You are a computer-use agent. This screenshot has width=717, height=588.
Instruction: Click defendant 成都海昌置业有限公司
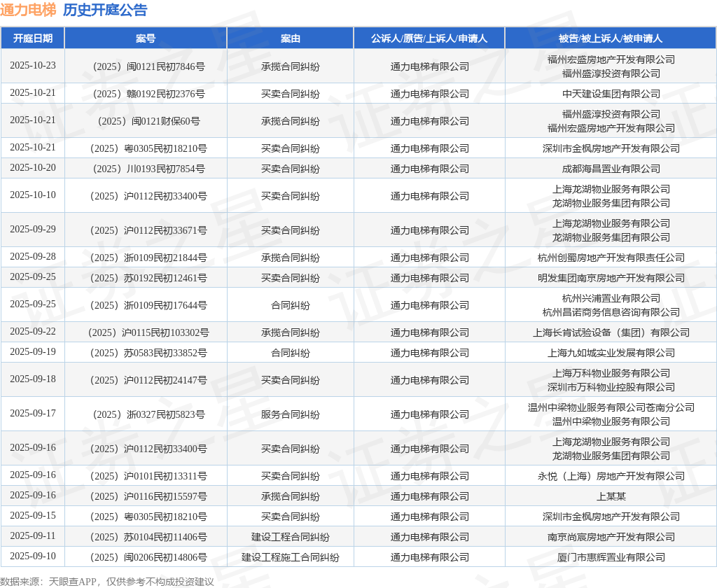pos(611,169)
